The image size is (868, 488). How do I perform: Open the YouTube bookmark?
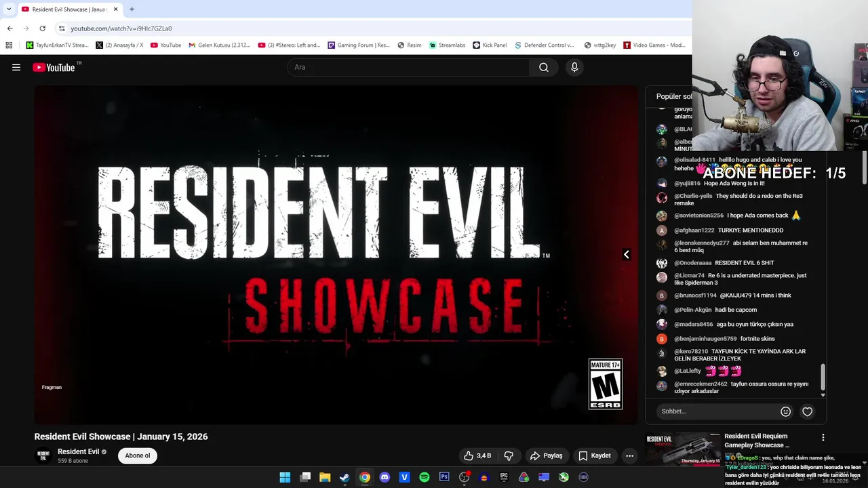coord(165,45)
